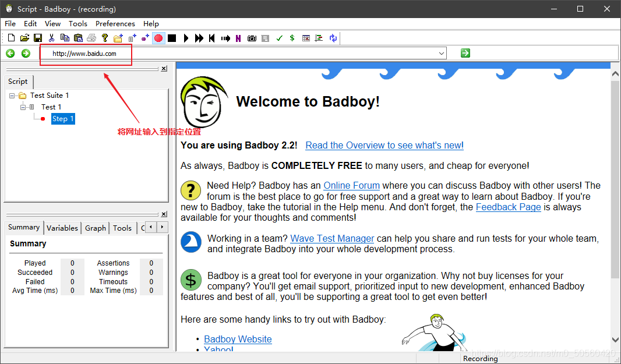Click the green Back arrow button

pyautogui.click(x=10, y=53)
